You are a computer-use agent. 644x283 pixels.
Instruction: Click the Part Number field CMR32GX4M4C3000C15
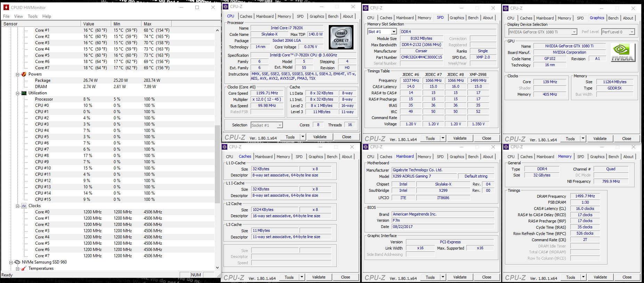(422, 57)
